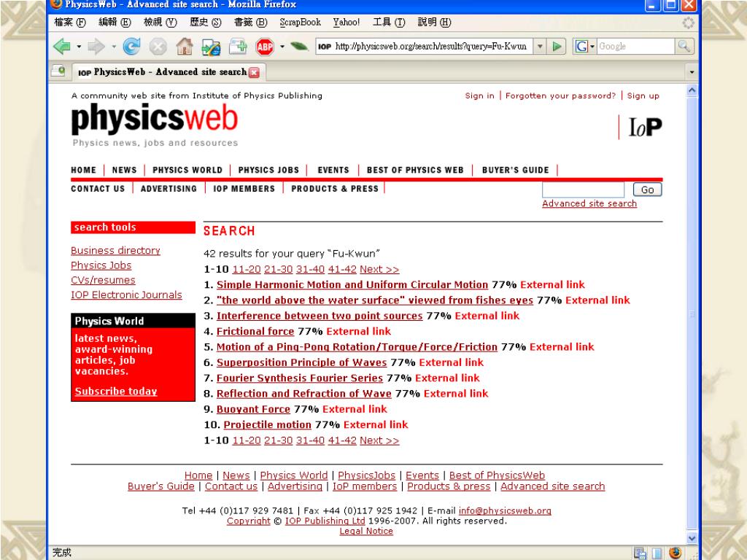Screen dimensions: 747x560
Task: Click the Adblock Plus ABP icon
Action: tap(265, 47)
